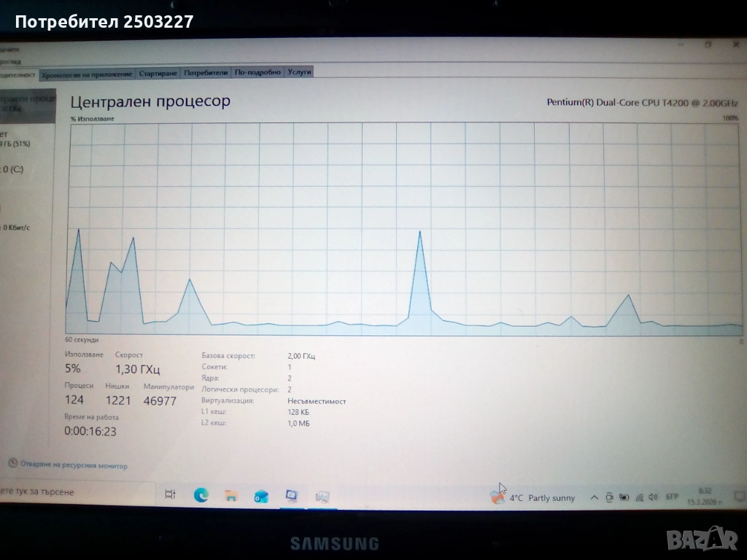Click the volume speaker tray icon
The height and width of the screenshot is (560, 747).
[653, 497]
